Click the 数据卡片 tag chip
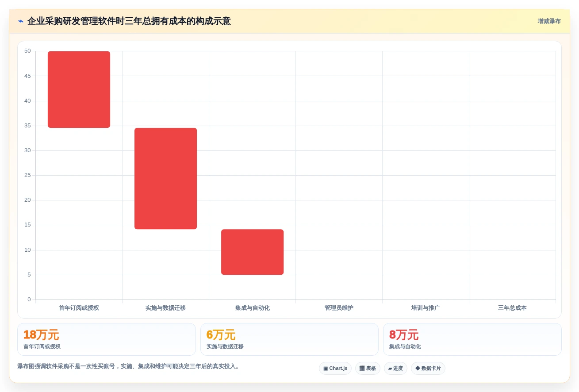 coord(428,368)
